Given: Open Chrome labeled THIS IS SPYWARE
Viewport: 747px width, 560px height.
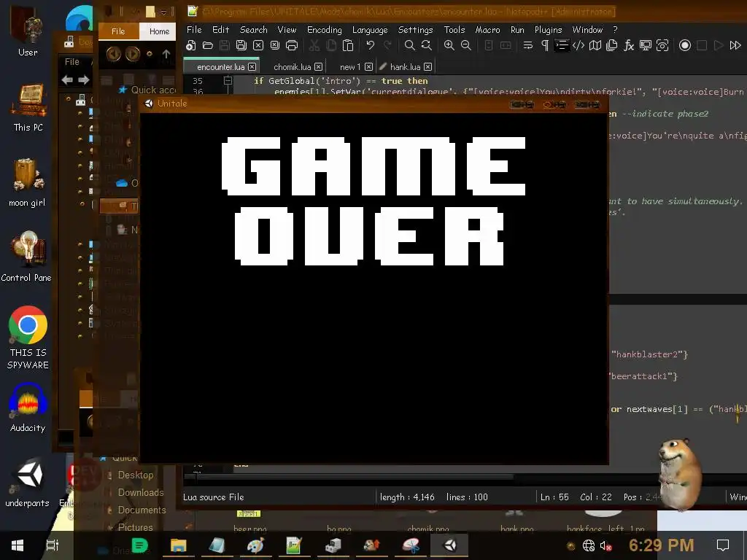Looking at the screenshot, I should point(28,338).
